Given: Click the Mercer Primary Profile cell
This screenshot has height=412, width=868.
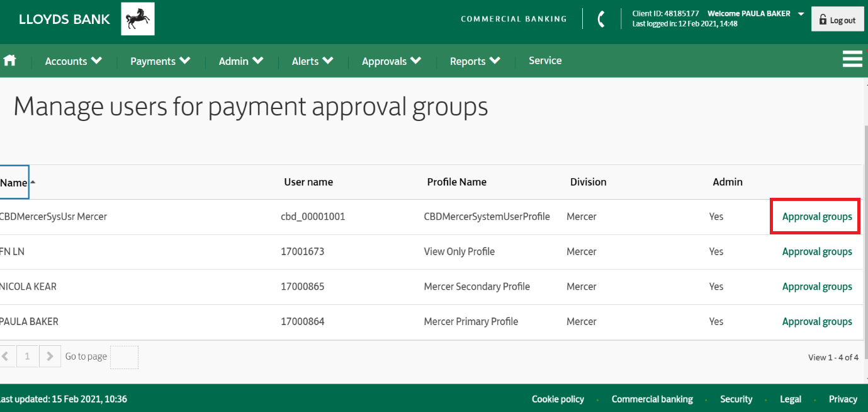Looking at the screenshot, I should tap(471, 322).
